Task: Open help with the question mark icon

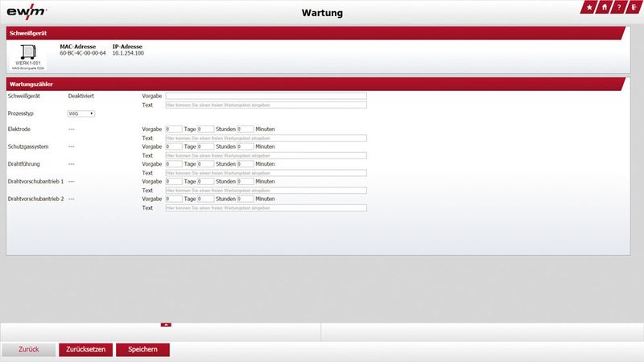Action: point(619,7)
